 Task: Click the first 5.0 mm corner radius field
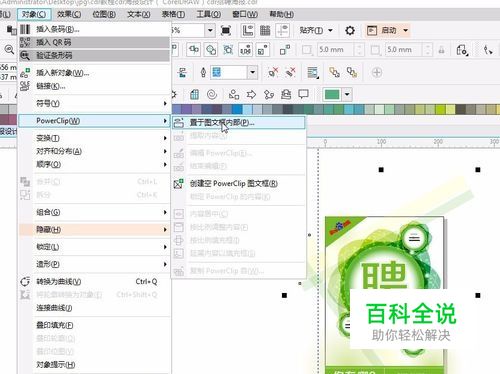click(336, 50)
